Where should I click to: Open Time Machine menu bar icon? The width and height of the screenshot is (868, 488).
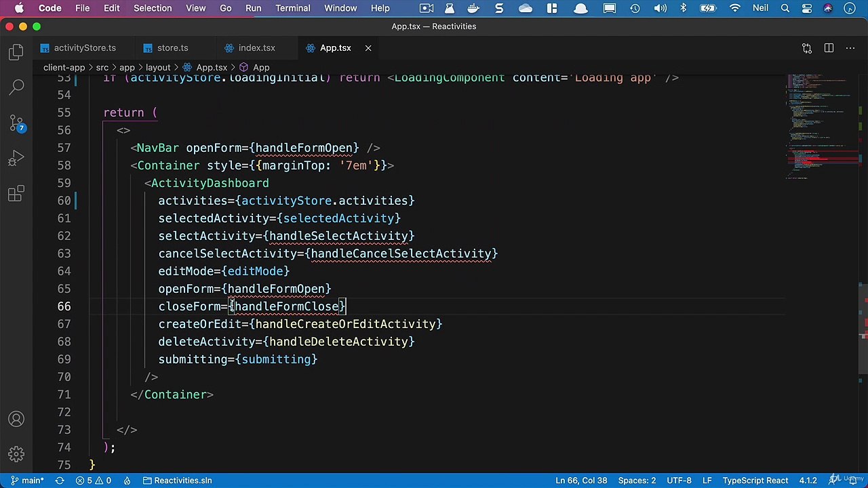pos(635,8)
